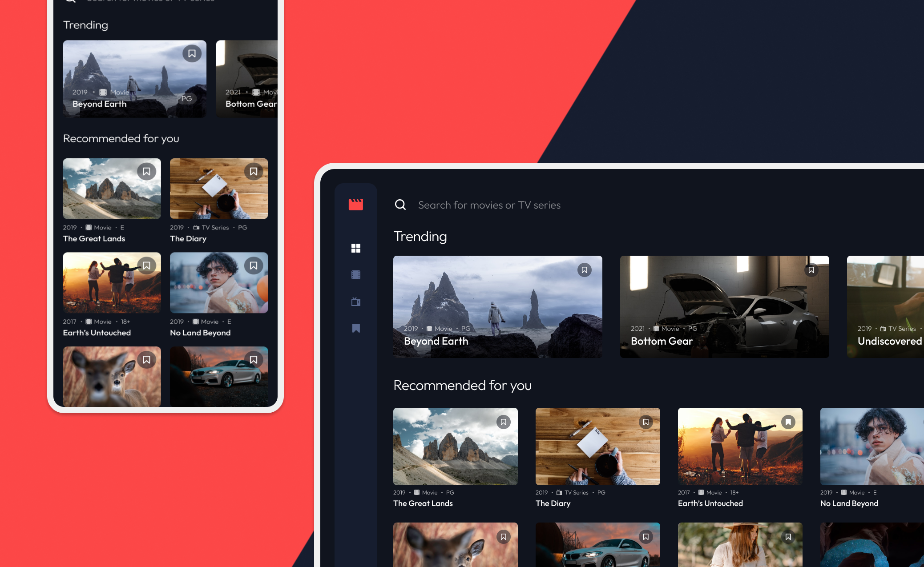Toggle bookmark on Earth's Untouched tablet card
Image resolution: width=924 pixels, height=567 pixels.
click(788, 422)
